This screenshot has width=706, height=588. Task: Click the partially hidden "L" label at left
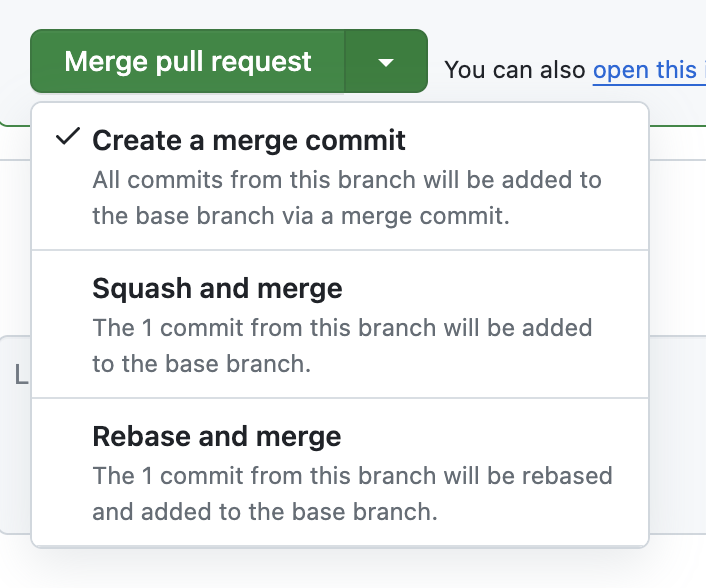[x=20, y=375]
